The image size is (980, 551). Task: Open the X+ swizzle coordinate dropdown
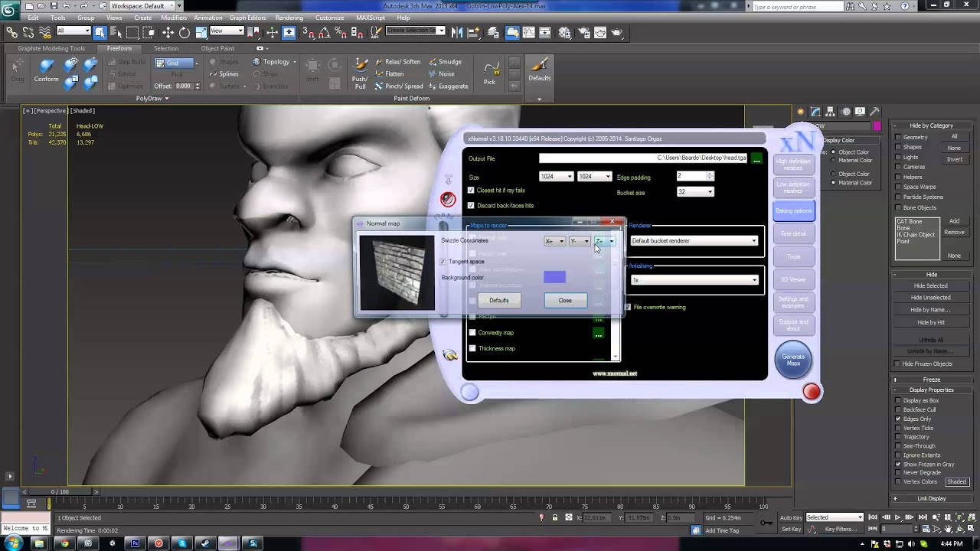(554, 241)
